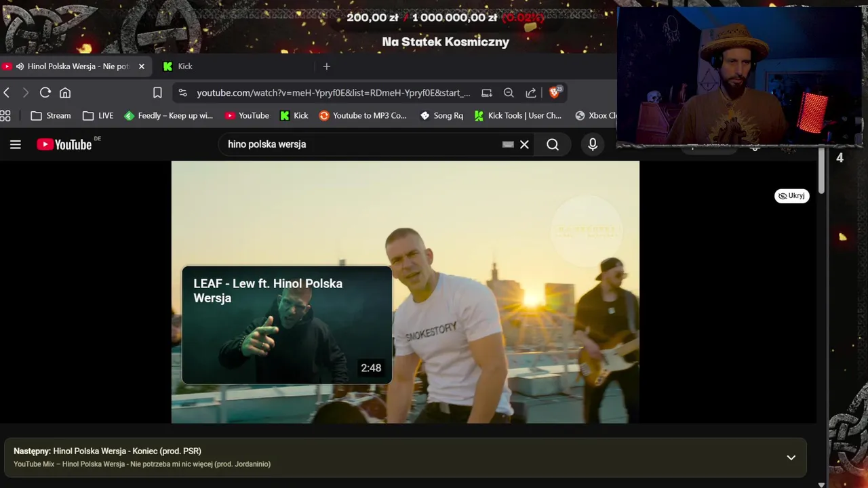Select the Hinol Polska Wersja YouTube tab
The width and height of the screenshot is (868, 488).
point(75,66)
